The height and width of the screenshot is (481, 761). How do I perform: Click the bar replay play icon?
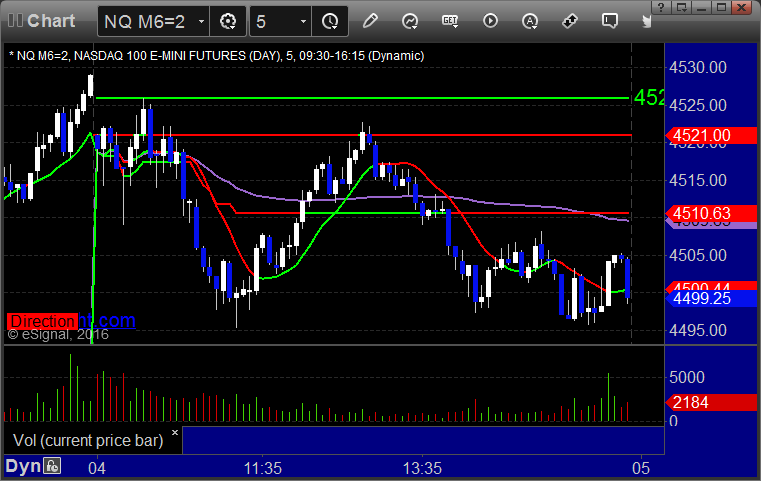pyautogui.click(x=490, y=21)
